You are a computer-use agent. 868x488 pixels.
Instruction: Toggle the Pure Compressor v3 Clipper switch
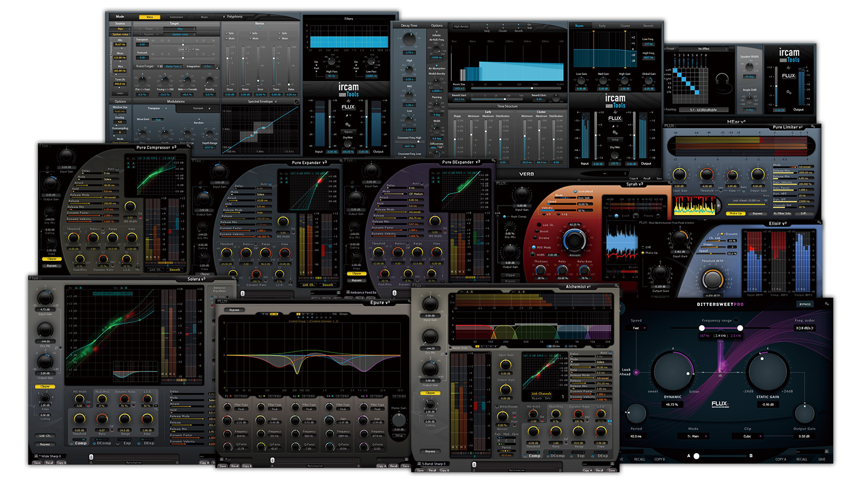[52, 259]
